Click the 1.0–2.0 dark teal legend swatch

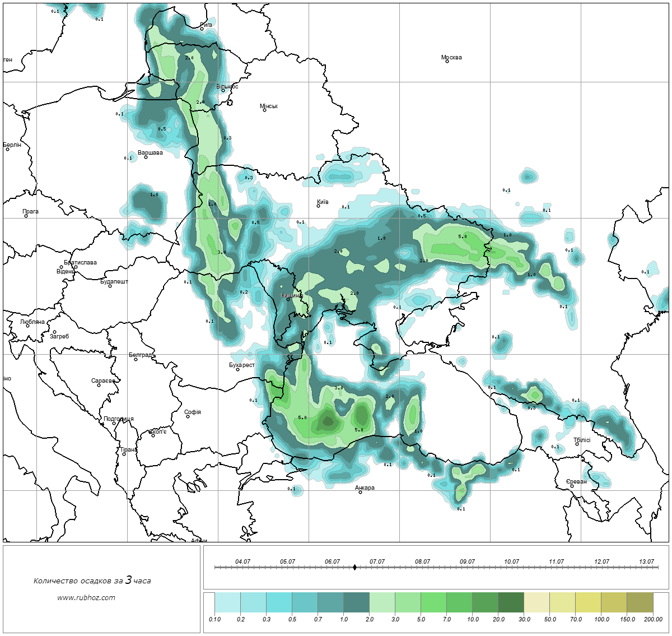coord(356,603)
